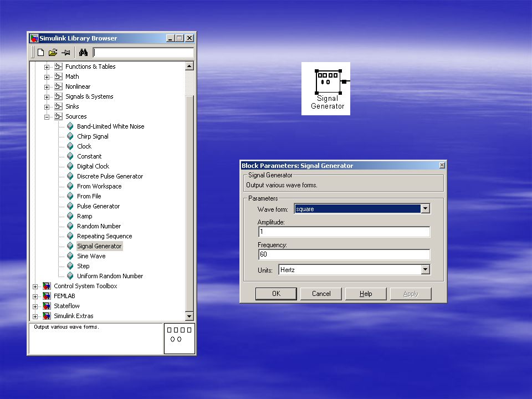Expand the Signals & Systems node

(47, 97)
